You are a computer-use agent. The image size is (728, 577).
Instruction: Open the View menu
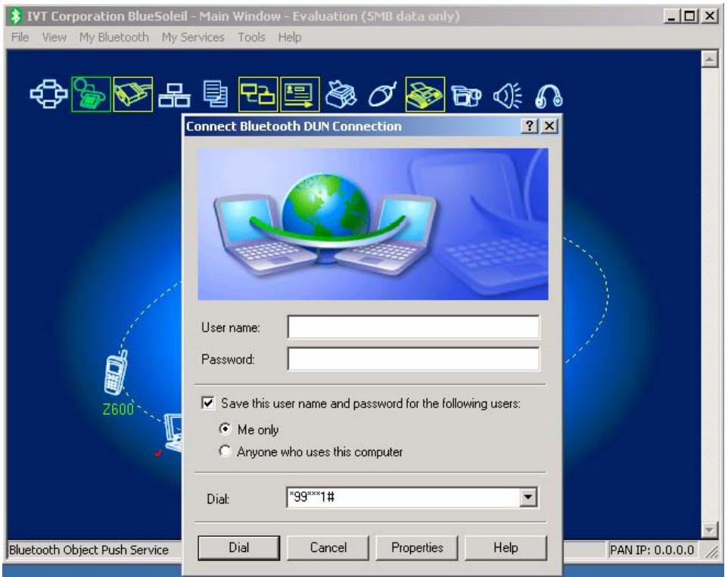pos(54,37)
